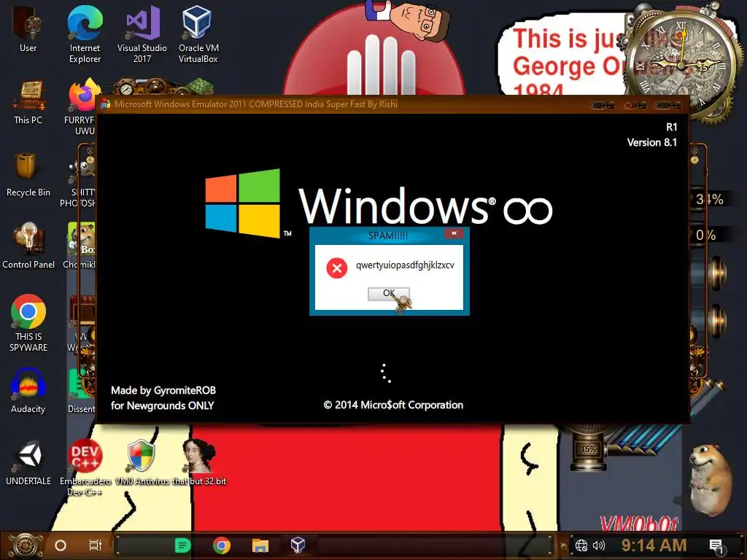Viewport: 747px width, 560px height.
Task: Open the green chat app on taskbar
Action: (182, 545)
